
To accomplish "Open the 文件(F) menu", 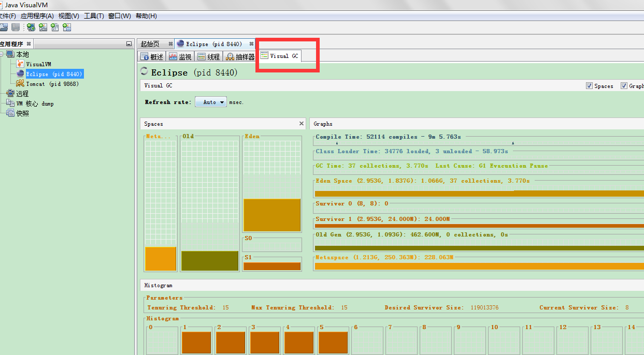I will (7, 16).
